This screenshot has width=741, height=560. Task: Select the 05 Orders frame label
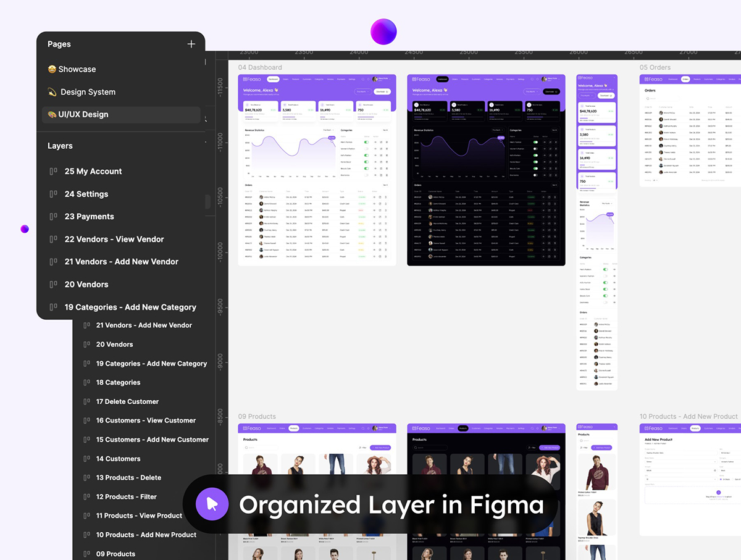(655, 67)
